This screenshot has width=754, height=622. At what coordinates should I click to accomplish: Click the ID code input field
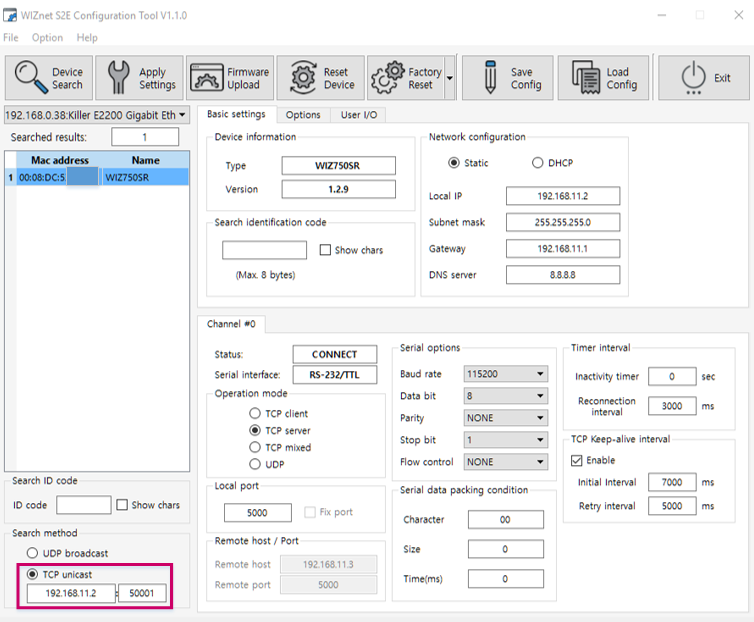click(84, 505)
